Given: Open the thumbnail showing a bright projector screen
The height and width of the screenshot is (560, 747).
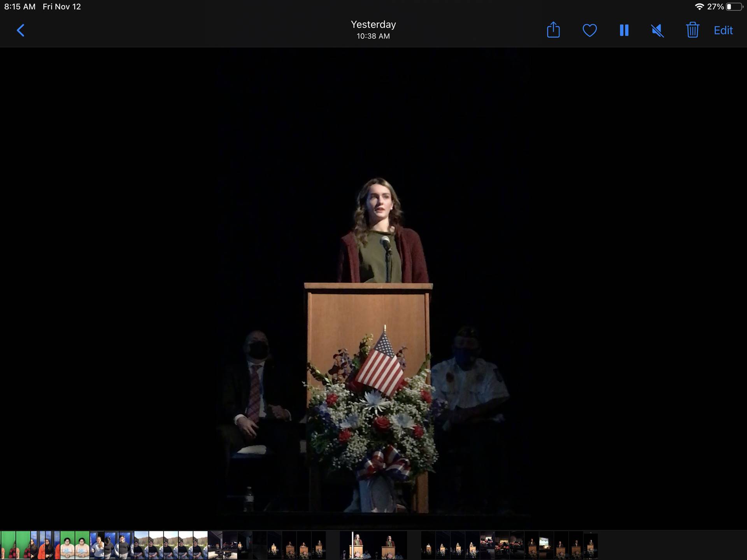Looking at the screenshot, I should pos(546,545).
